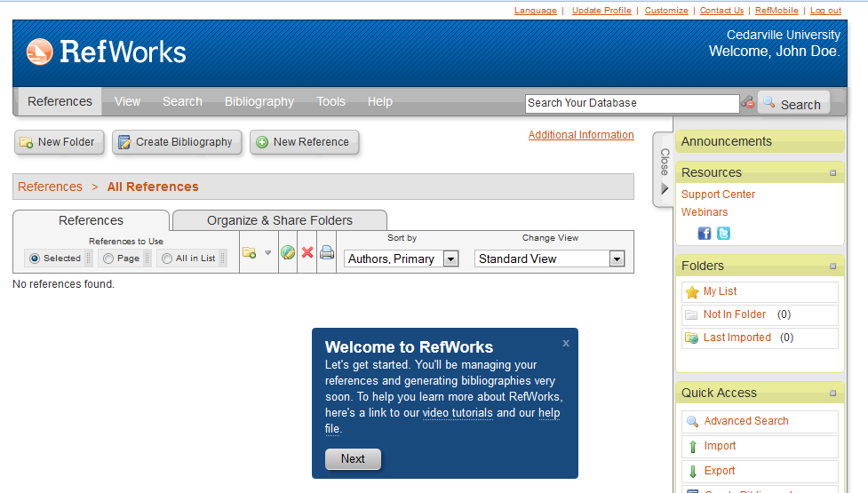
Task: Click the red X delete references icon
Action: pos(307,253)
